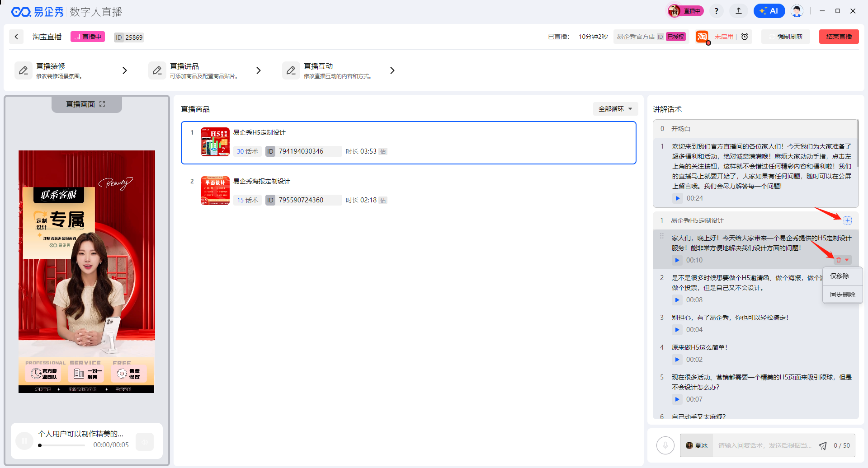The image size is (868, 468).
Task: Open 全部循环 loop mode dropdown
Action: [x=615, y=109]
